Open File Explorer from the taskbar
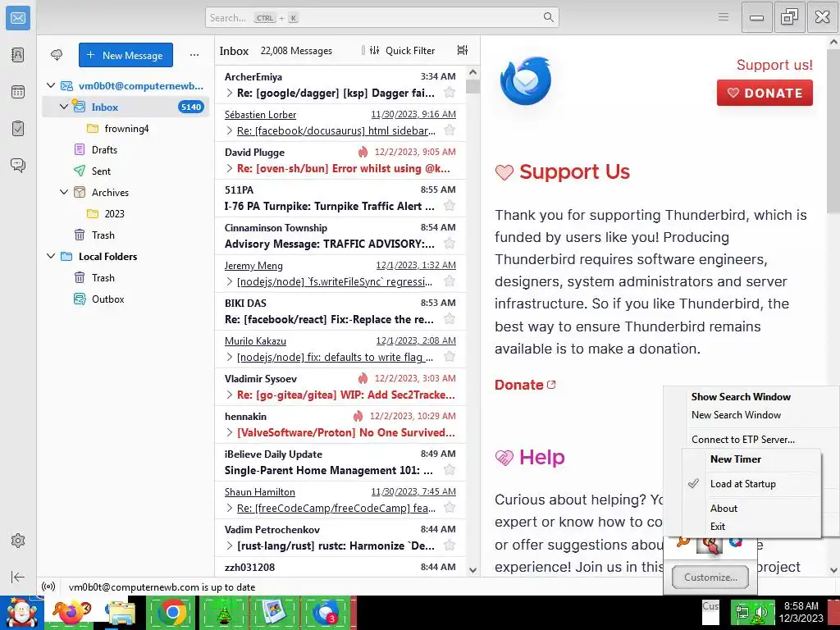 pyautogui.click(x=120, y=612)
